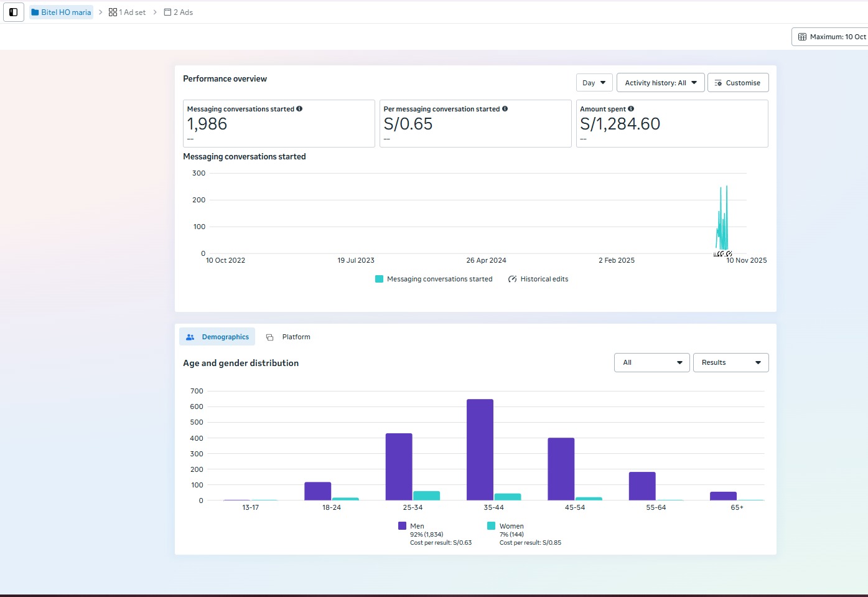Click info icon on Per messaging conversation started
This screenshot has height=597, width=868.
(505, 108)
